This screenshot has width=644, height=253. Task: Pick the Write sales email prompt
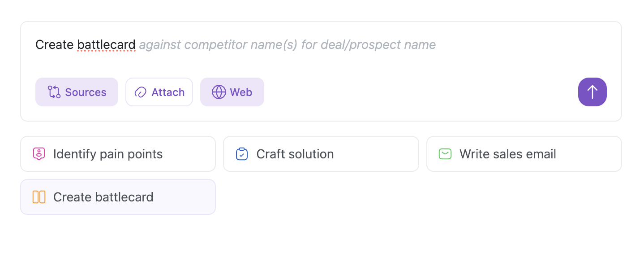click(507, 154)
